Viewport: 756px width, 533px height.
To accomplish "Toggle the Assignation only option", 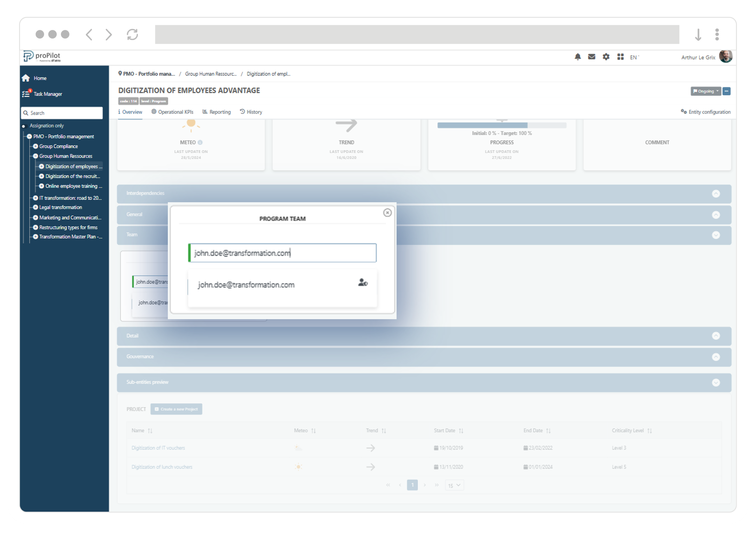I will tap(24, 126).
